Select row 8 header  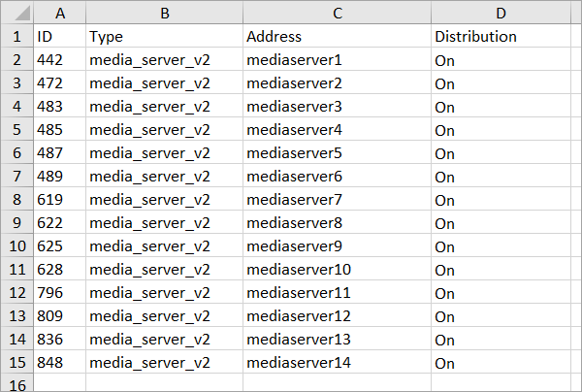click(x=16, y=200)
